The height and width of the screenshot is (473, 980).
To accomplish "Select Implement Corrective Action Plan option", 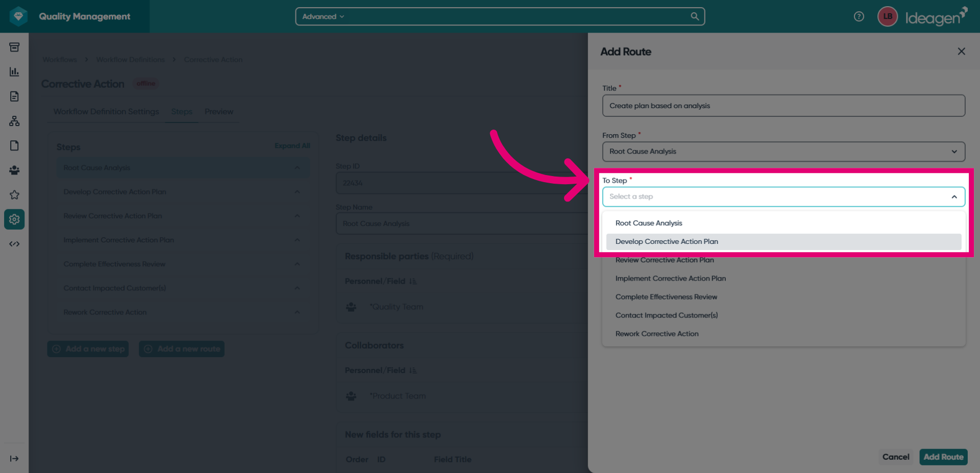I will pyautogui.click(x=783, y=278).
